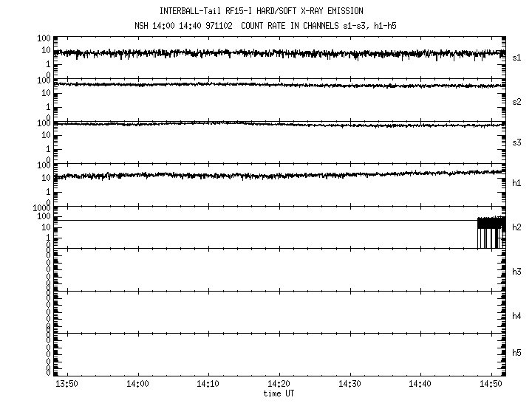The height and width of the screenshot is (406, 532).
Task: Click the s1 channel label
Action: pyautogui.click(x=517, y=57)
